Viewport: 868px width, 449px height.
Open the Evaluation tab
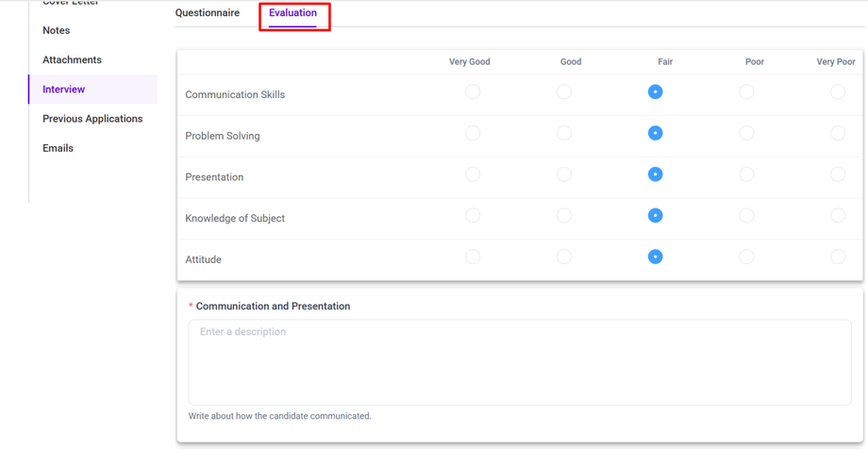(x=292, y=13)
